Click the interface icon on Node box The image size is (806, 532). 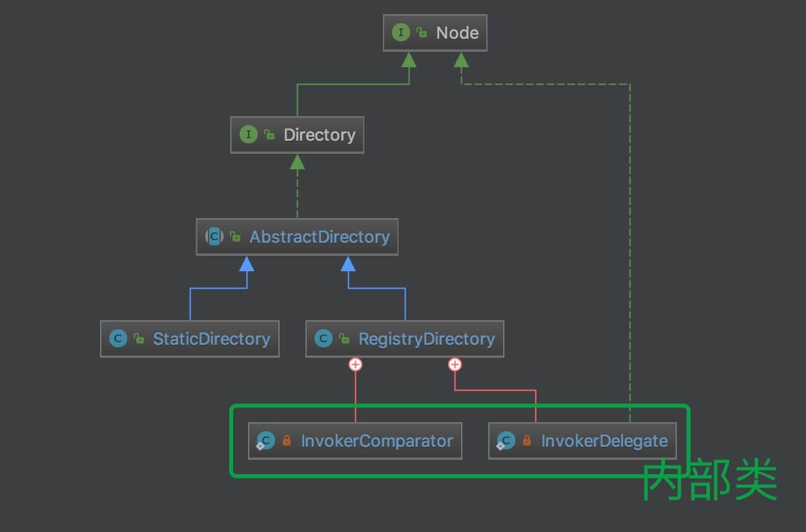[x=400, y=33]
